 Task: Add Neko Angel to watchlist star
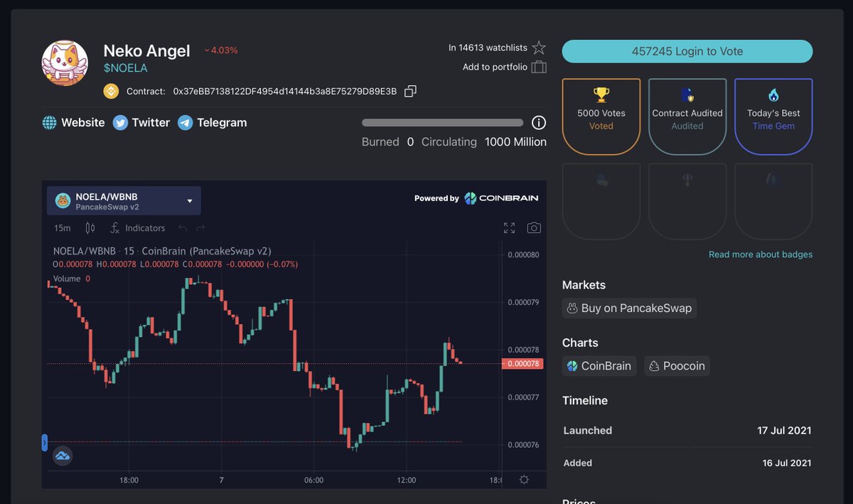pyautogui.click(x=539, y=48)
